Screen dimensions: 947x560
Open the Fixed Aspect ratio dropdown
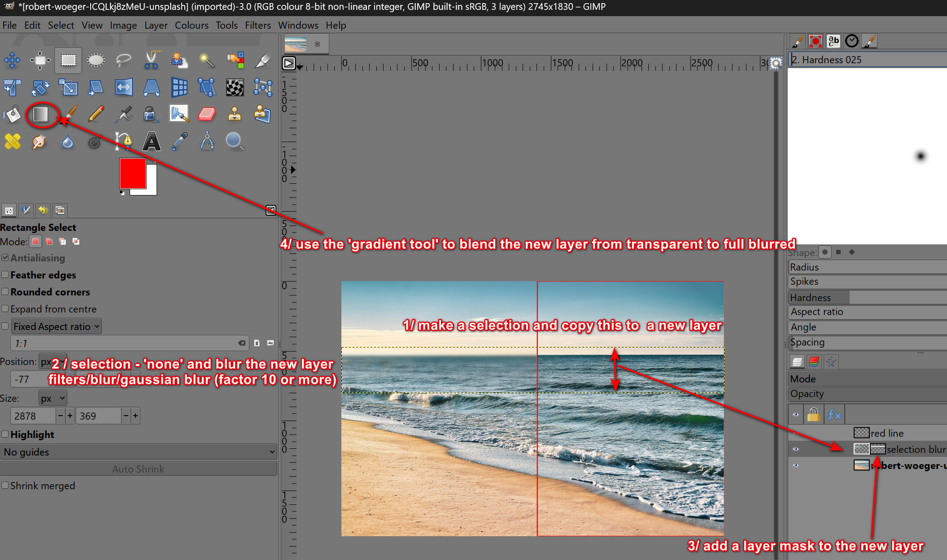tap(56, 326)
